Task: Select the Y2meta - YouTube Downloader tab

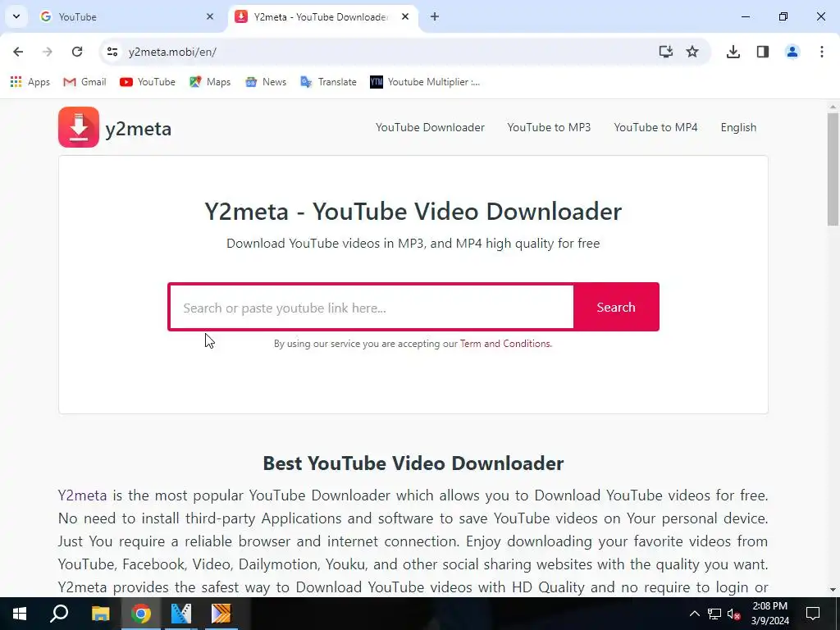Action: 323,16
